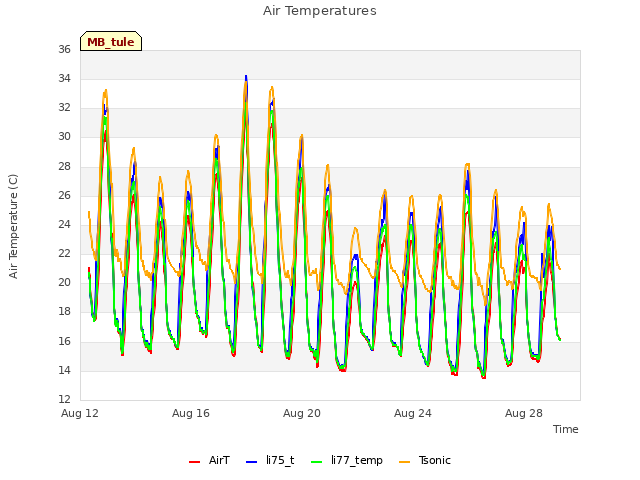Click the 30 y-axis tick label
The height and width of the screenshot is (480, 640).
point(64,137)
